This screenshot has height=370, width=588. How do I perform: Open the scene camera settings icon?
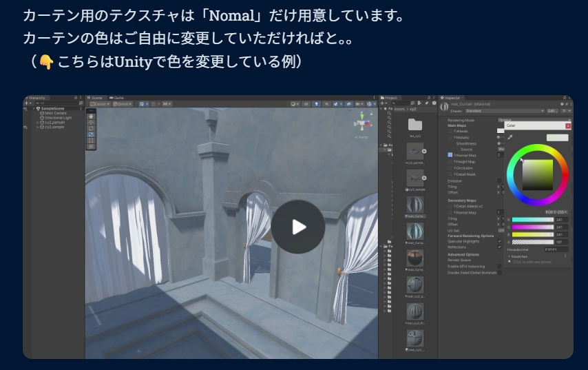tap(359, 104)
